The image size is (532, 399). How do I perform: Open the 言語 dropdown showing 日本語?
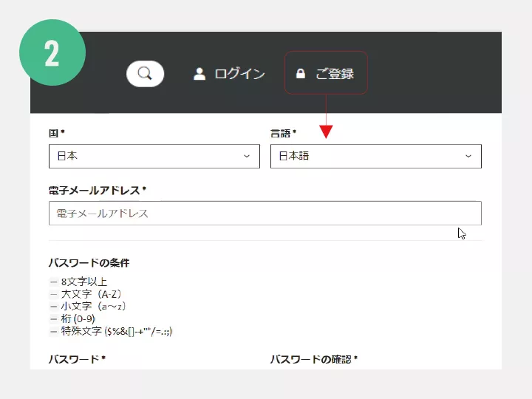(x=375, y=156)
